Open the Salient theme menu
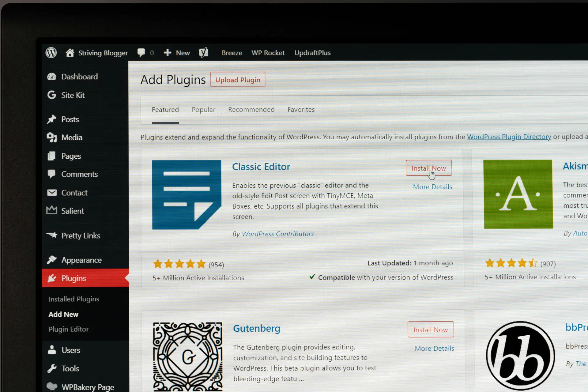The image size is (588, 392). click(x=73, y=211)
